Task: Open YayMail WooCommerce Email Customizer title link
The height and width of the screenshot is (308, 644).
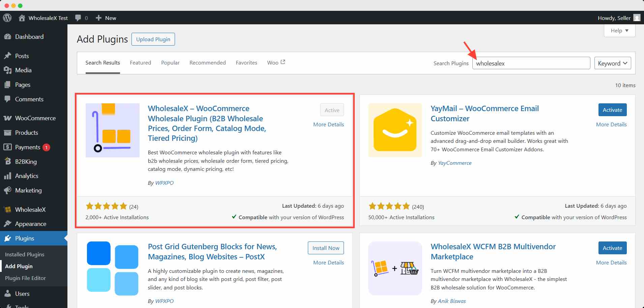Action: coord(485,113)
